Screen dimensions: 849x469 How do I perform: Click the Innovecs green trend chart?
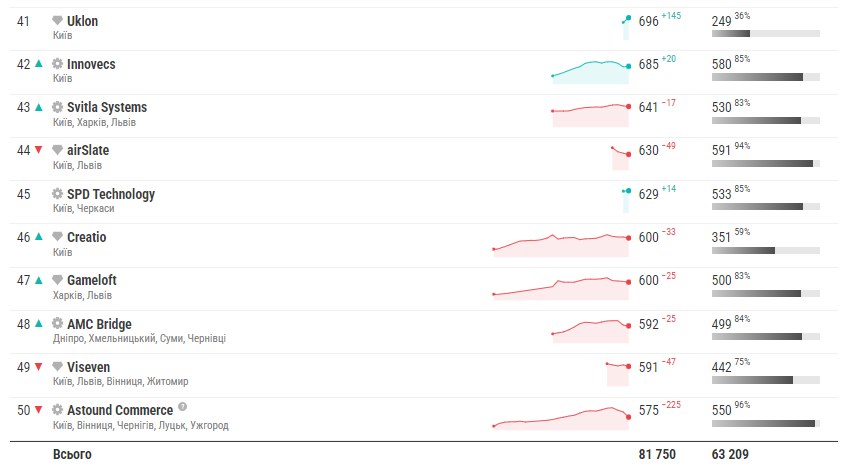590,72
